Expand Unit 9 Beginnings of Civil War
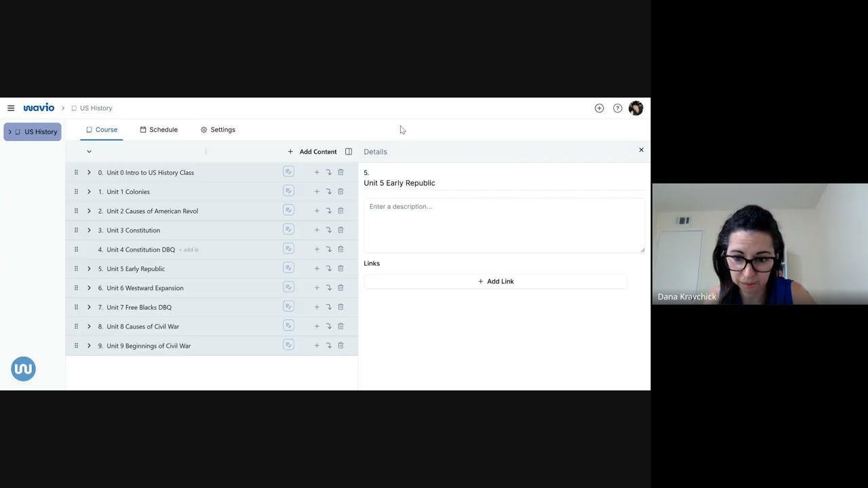Screen dimensions: 868x488 (89, 346)
